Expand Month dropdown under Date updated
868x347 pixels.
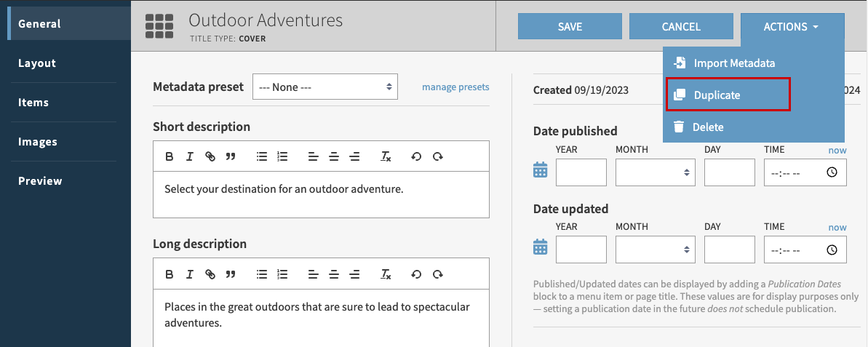pos(655,250)
